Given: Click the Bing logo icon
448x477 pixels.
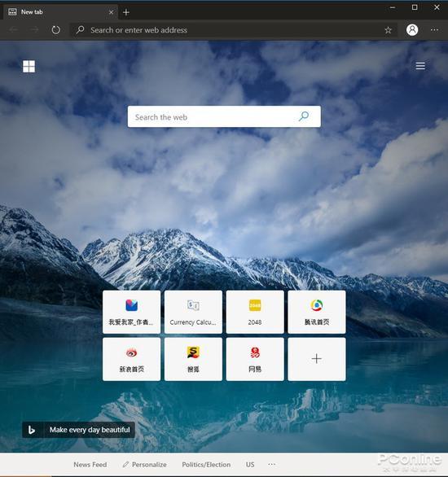Looking at the screenshot, I should 32,430.
